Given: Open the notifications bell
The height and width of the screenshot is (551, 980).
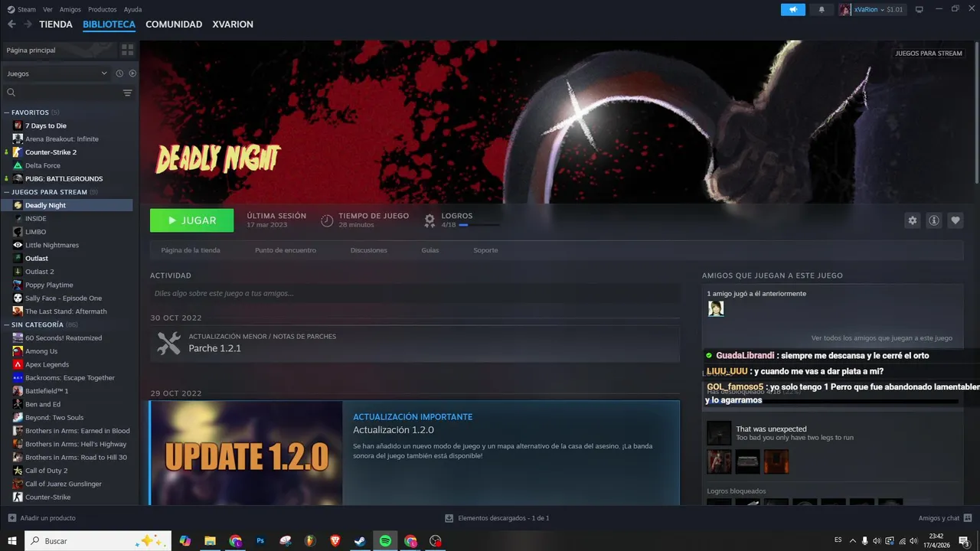Looking at the screenshot, I should (822, 9).
